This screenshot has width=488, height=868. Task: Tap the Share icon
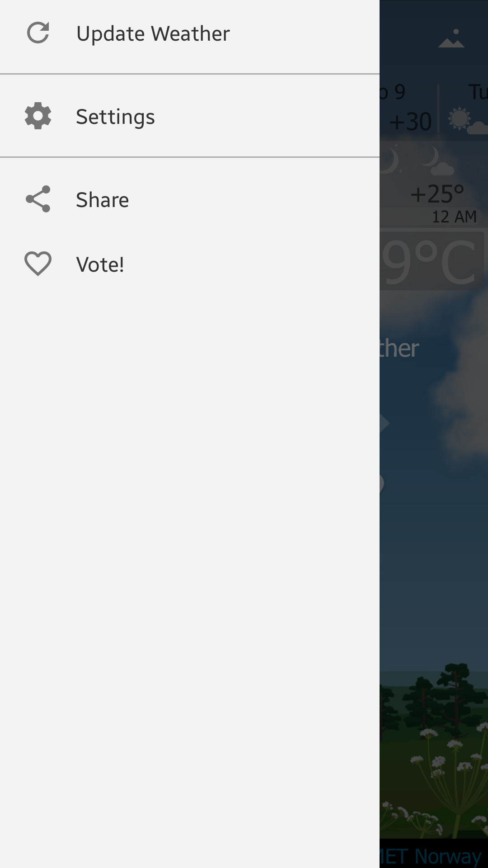pos(38,199)
